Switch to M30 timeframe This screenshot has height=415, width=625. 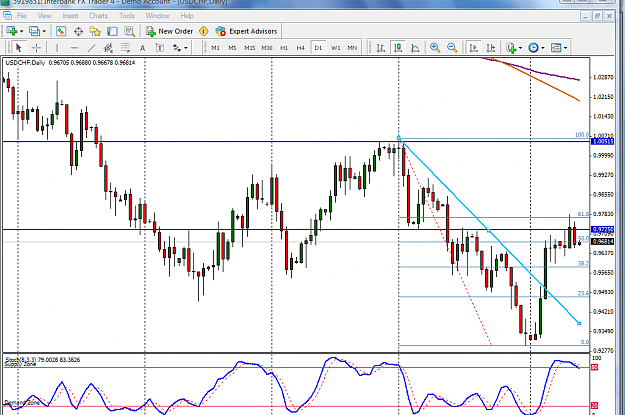pyautogui.click(x=267, y=48)
